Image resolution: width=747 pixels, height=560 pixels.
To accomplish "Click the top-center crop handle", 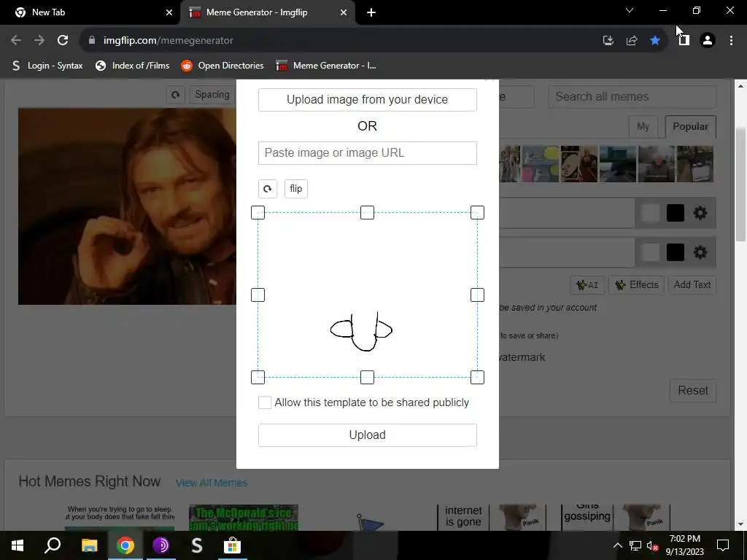I will 368,212.
